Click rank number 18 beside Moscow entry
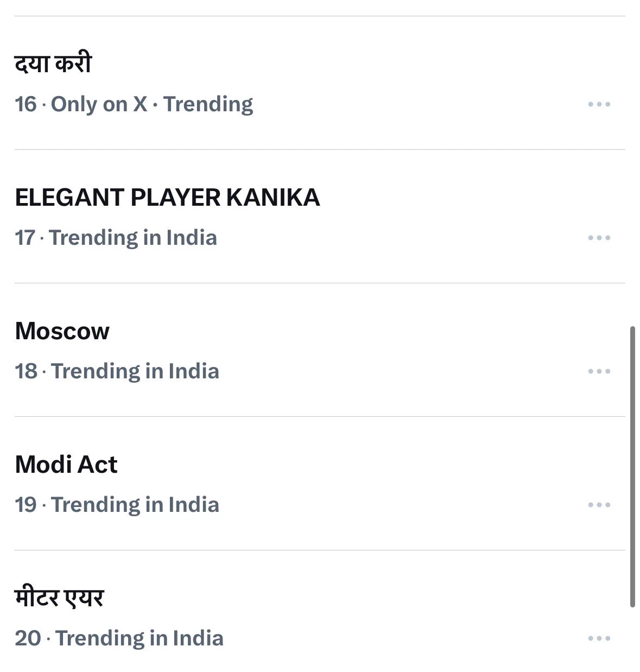 click(26, 371)
